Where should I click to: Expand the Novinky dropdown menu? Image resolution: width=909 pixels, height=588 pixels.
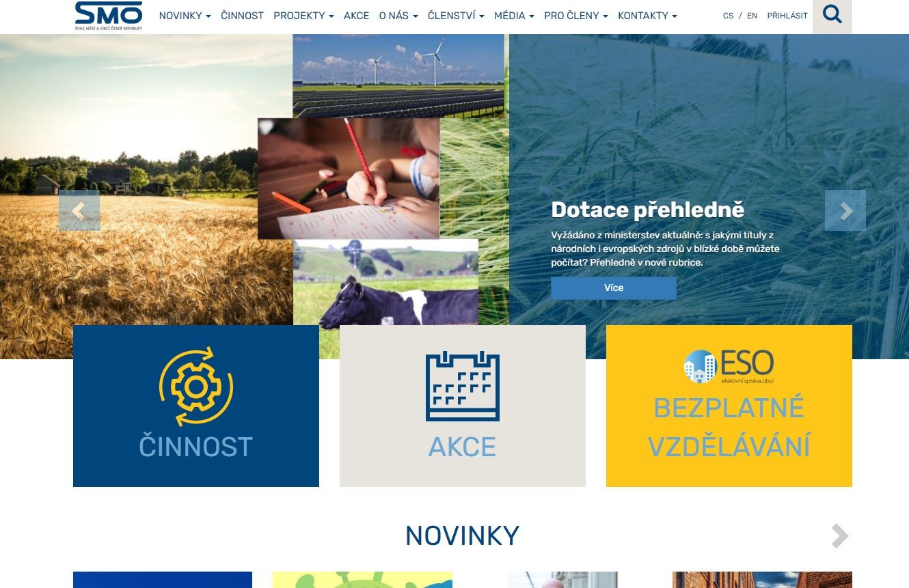click(185, 16)
